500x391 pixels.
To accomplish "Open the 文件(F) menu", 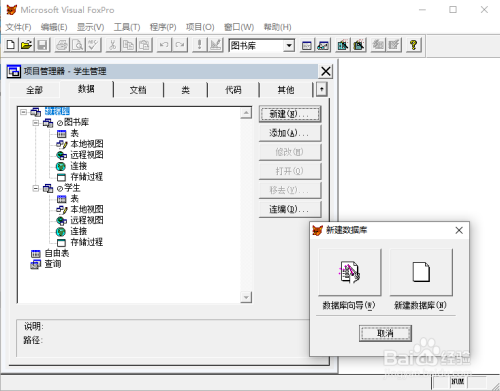I will tap(18, 27).
